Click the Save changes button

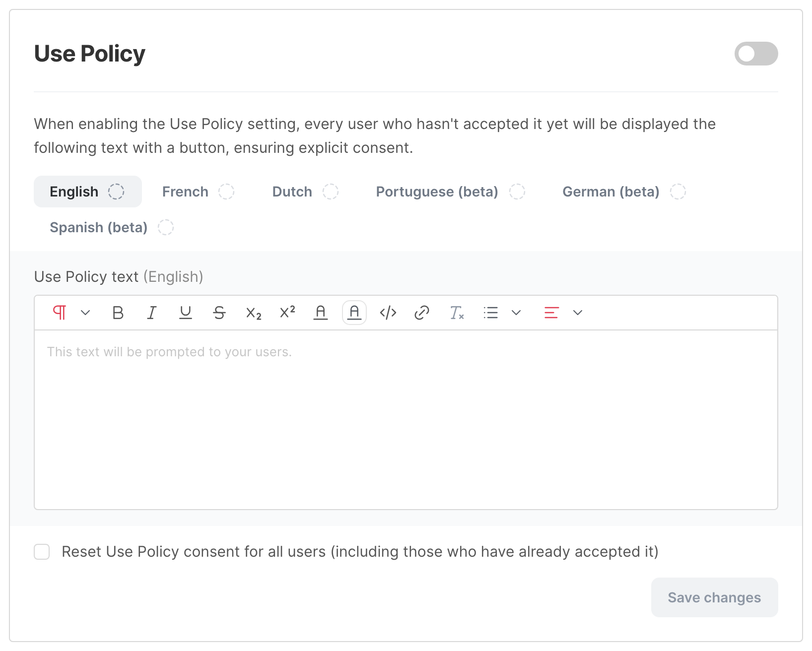714,597
